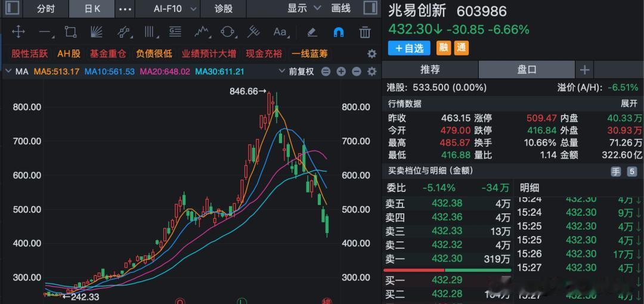Switch to the 日K daily chart tab

pos(92,8)
